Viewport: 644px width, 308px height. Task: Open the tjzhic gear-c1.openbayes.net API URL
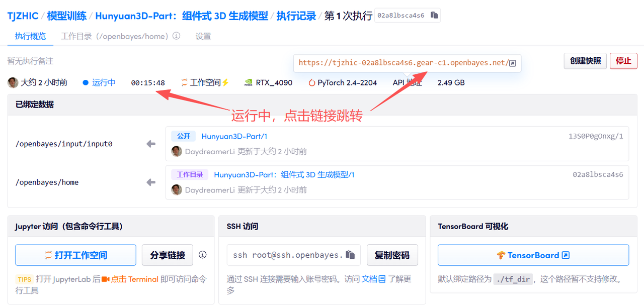pyautogui.click(x=404, y=63)
